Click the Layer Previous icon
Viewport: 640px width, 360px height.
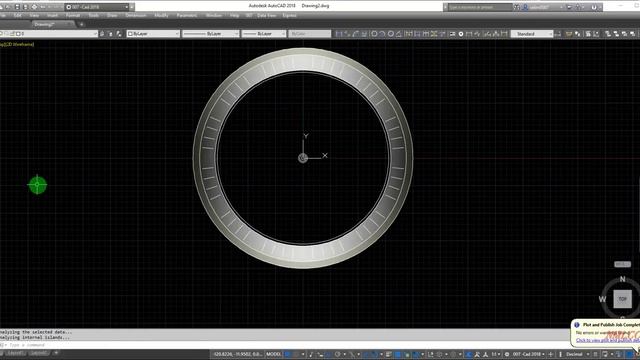pos(111,34)
